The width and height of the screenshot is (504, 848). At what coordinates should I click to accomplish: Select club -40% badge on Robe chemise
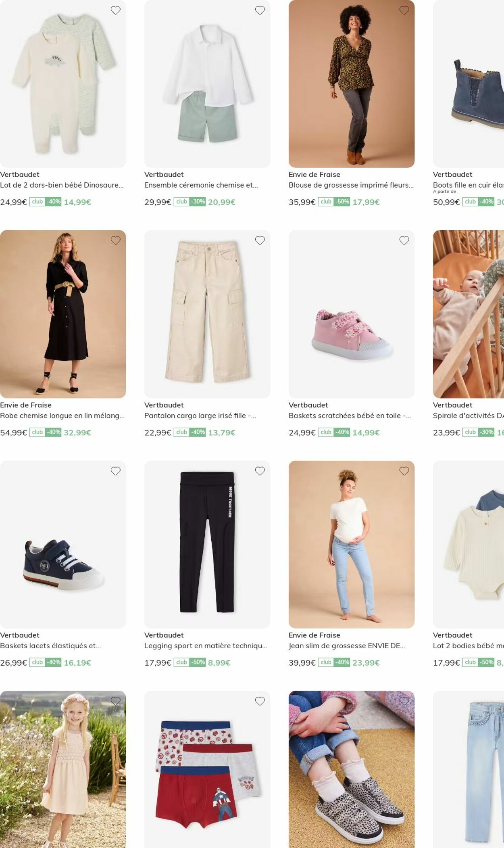coord(45,432)
